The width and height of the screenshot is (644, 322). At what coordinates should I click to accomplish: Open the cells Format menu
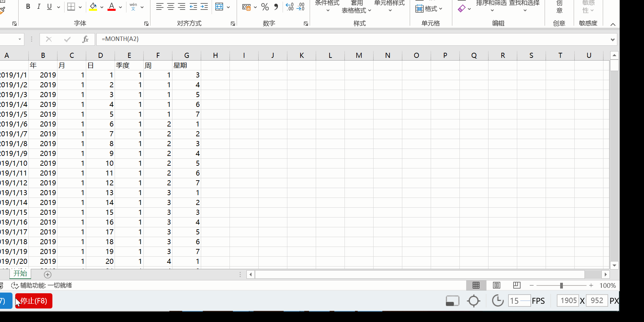429,8
